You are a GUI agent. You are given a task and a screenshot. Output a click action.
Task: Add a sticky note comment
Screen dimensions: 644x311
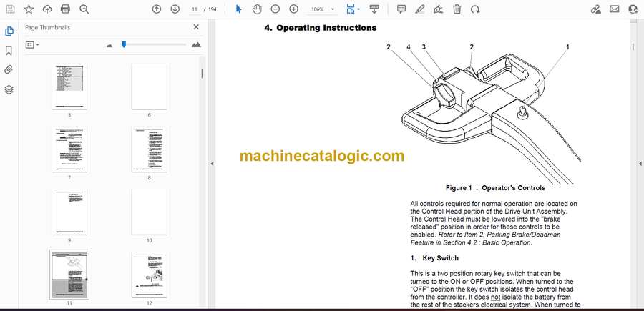401,9
